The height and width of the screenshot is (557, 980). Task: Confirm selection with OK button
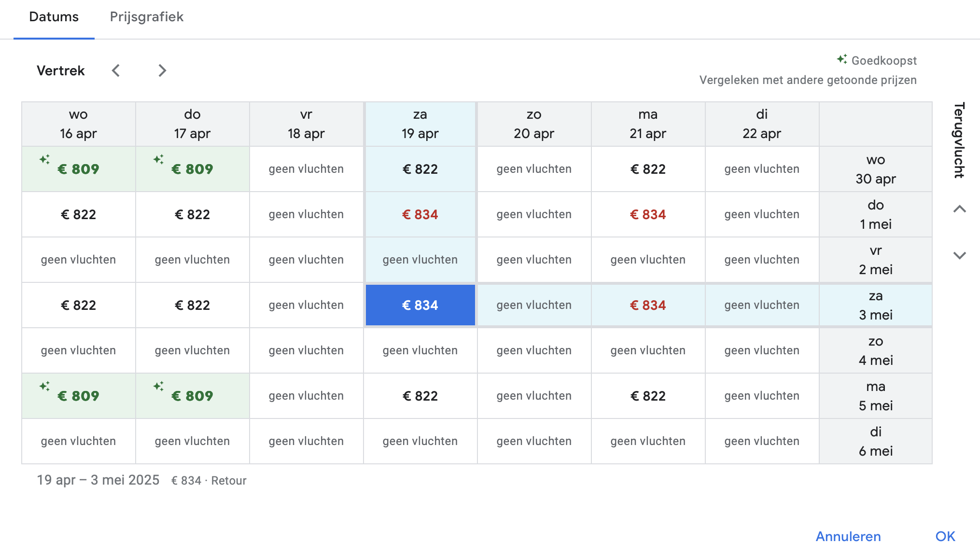pyautogui.click(x=945, y=536)
